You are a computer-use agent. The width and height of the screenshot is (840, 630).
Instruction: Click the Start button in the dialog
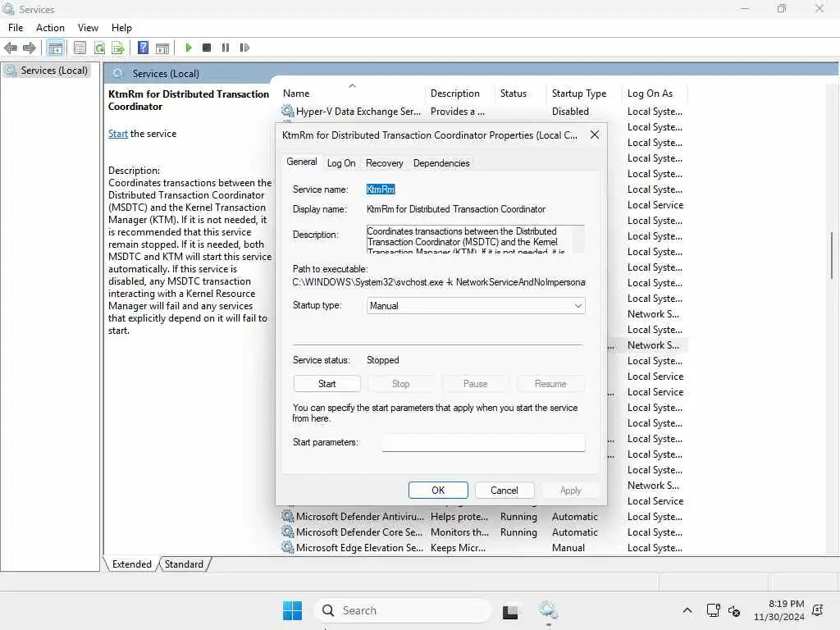click(x=326, y=384)
